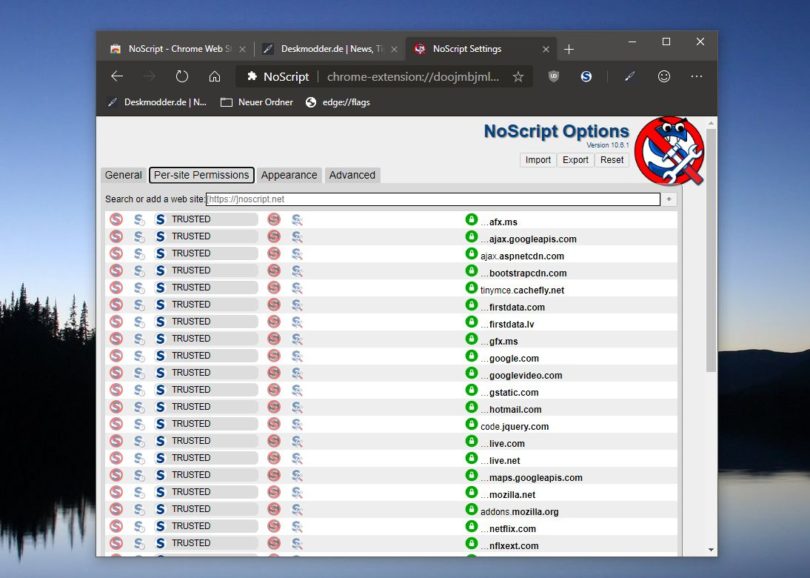The width and height of the screenshot is (810, 578).
Task: Click the Export button
Action: [x=575, y=160]
